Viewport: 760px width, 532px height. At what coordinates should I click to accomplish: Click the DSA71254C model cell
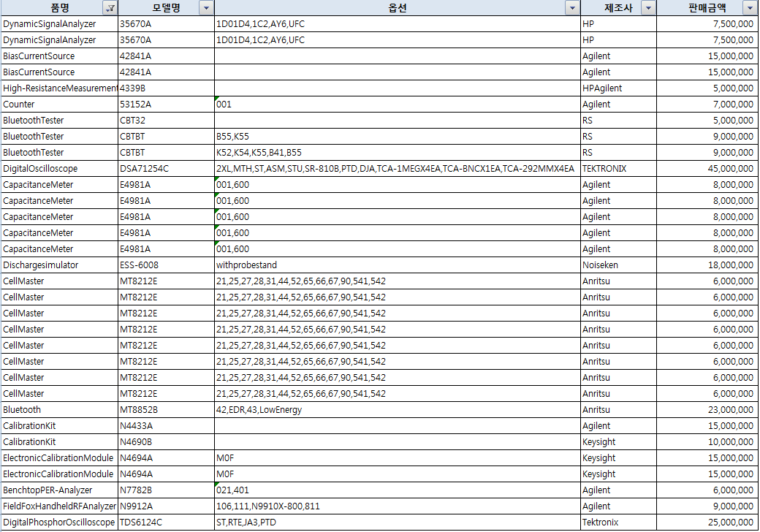(165, 169)
